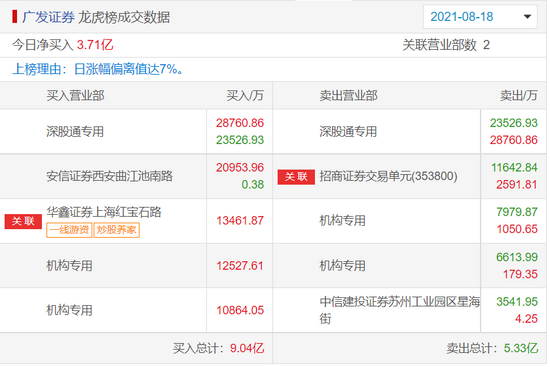The width and height of the screenshot is (550, 367).
Task: Click the 买入营业部 column header
Action: tap(75, 95)
